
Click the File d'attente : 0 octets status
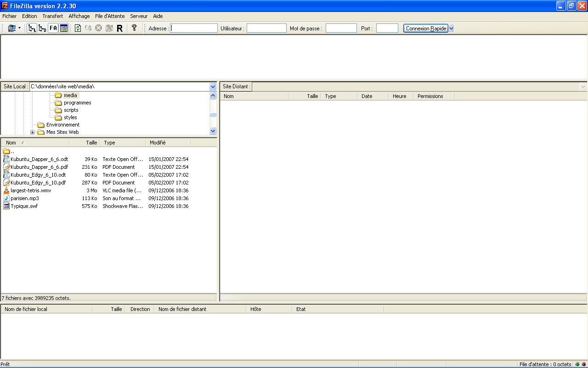click(545, 364)
